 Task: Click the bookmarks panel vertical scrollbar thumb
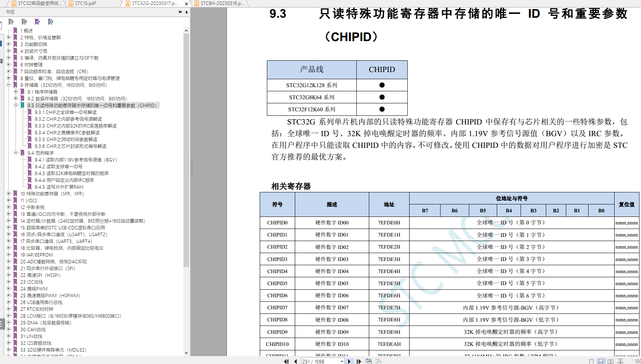coord(186,150)
